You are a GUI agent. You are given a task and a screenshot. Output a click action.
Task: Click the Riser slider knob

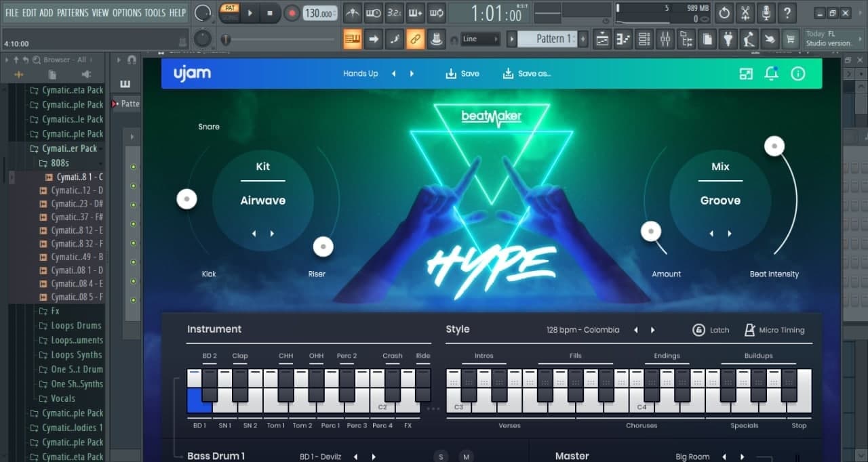point(323,247)
